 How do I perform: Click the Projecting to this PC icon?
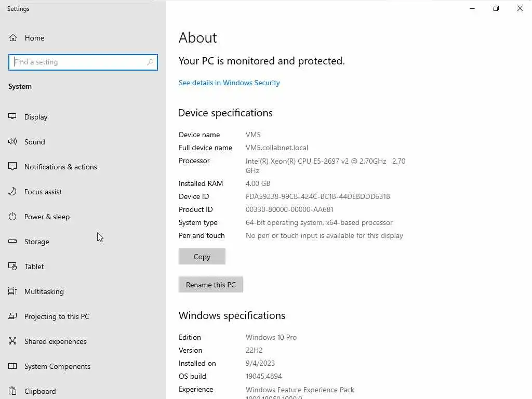12,316
